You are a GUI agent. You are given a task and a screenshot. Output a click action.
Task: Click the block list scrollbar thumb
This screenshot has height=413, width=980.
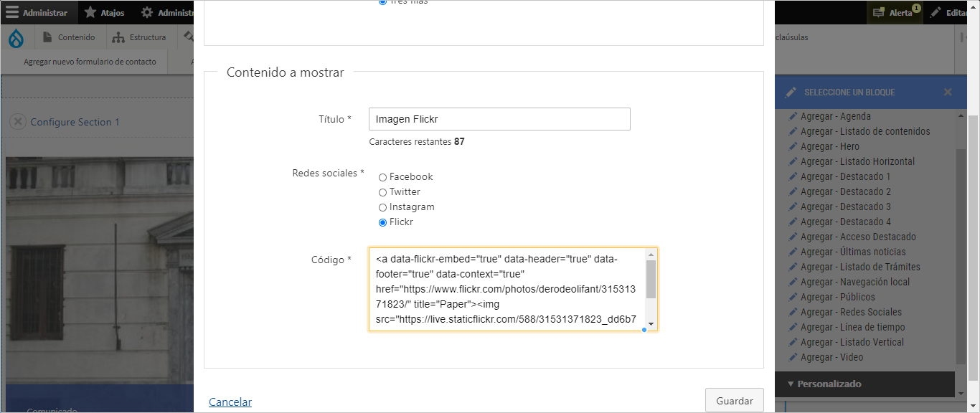[961, 257]
